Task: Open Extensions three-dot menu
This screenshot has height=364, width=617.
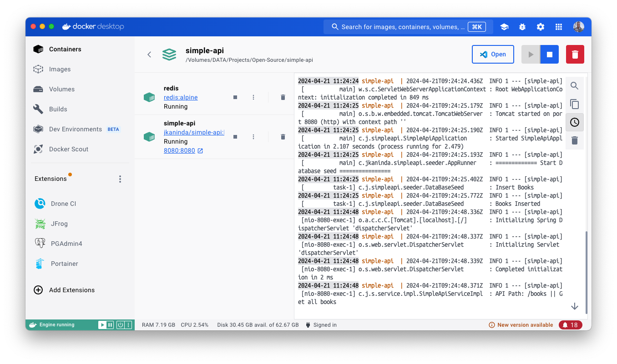Action: (x=120, y=179)
